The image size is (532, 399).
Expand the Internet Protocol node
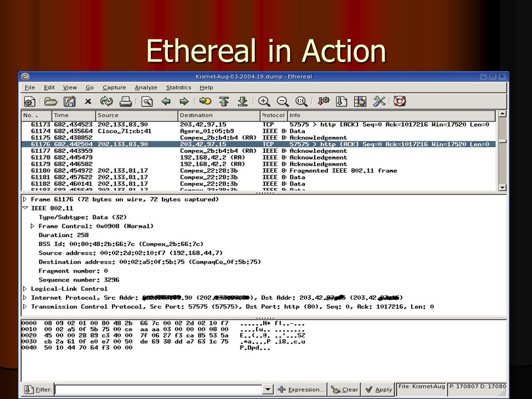click(25, 298)
